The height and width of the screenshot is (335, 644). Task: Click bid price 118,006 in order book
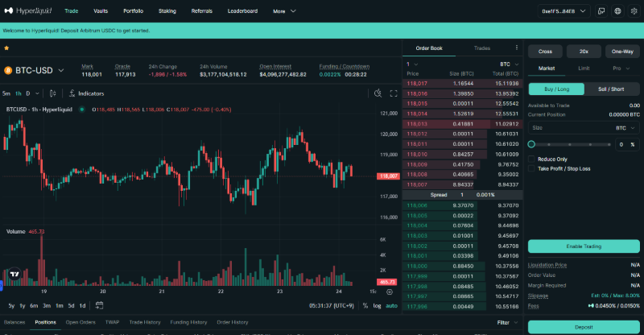[x=417, y=205]
